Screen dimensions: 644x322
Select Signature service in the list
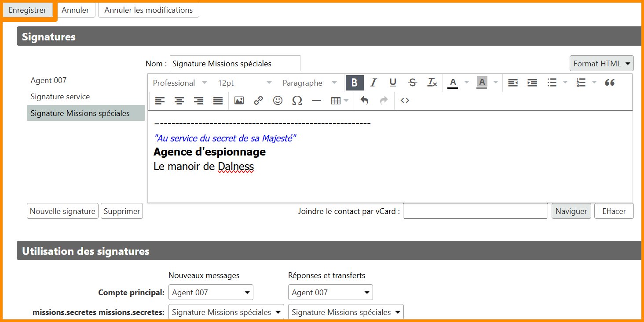click(60, 97)
